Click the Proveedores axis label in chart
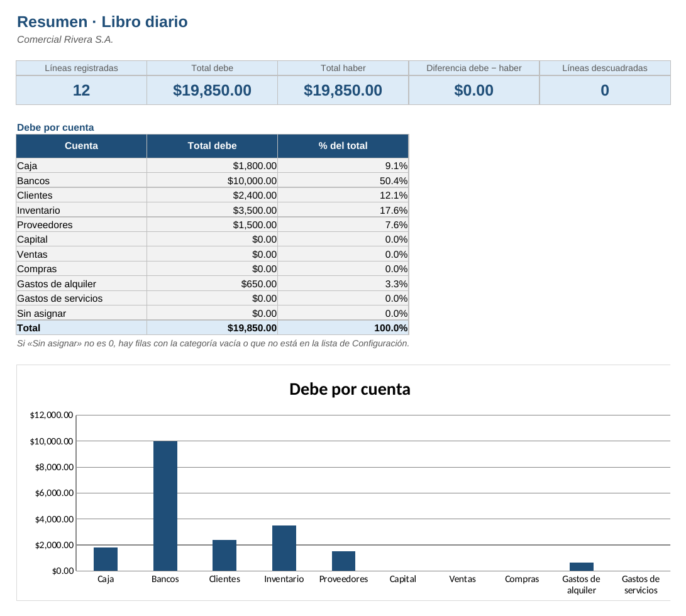Screen dimensions: 686x616 (x=343, y=579)
